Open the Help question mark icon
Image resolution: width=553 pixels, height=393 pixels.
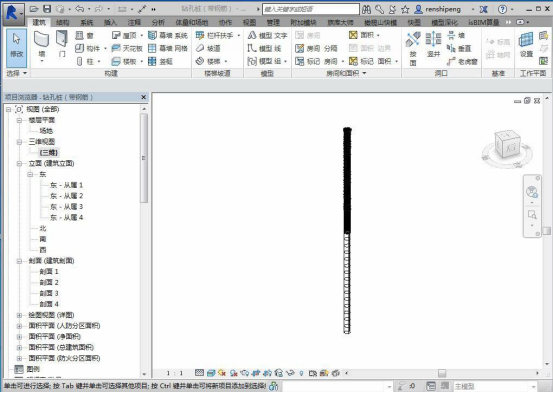(502, 9)
